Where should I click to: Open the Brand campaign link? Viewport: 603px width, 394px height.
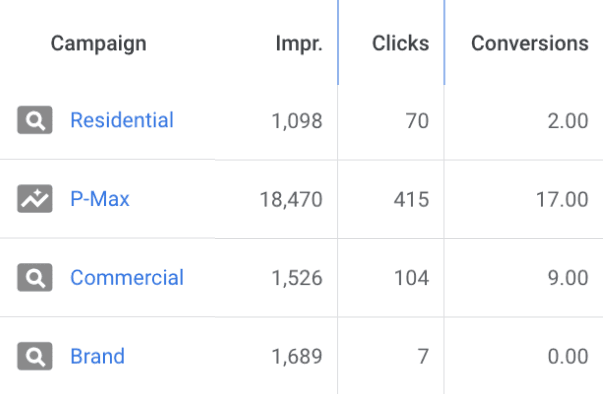tap(97, 356)
